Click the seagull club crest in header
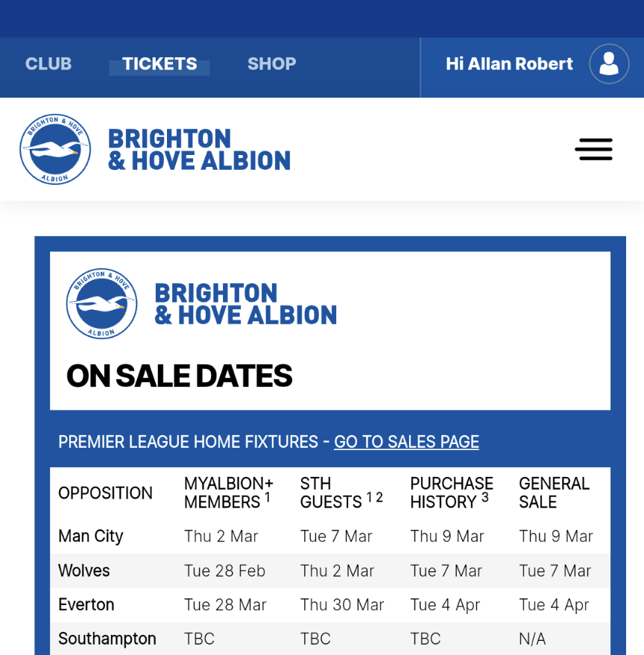644x655 pixels. (54, 149)
